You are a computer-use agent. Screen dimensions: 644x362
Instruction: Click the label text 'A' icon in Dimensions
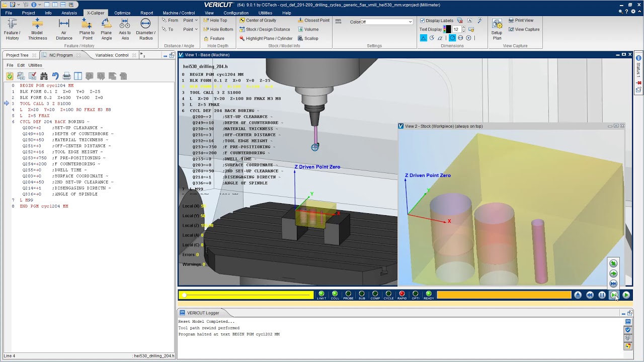(x=470, y=21)
